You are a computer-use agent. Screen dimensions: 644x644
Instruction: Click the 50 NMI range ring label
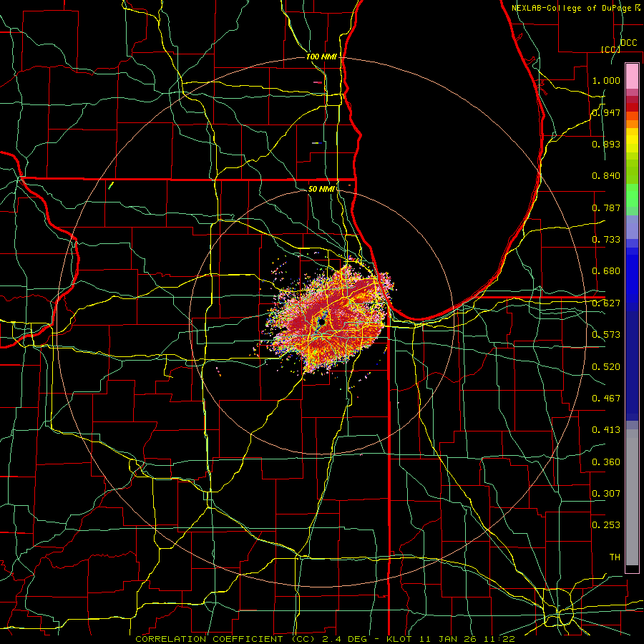pyautogui.click(x=321, y=189)
